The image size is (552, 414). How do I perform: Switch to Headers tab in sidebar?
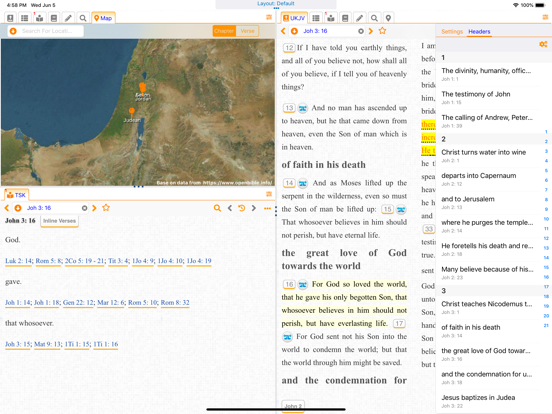coord(479,31)
